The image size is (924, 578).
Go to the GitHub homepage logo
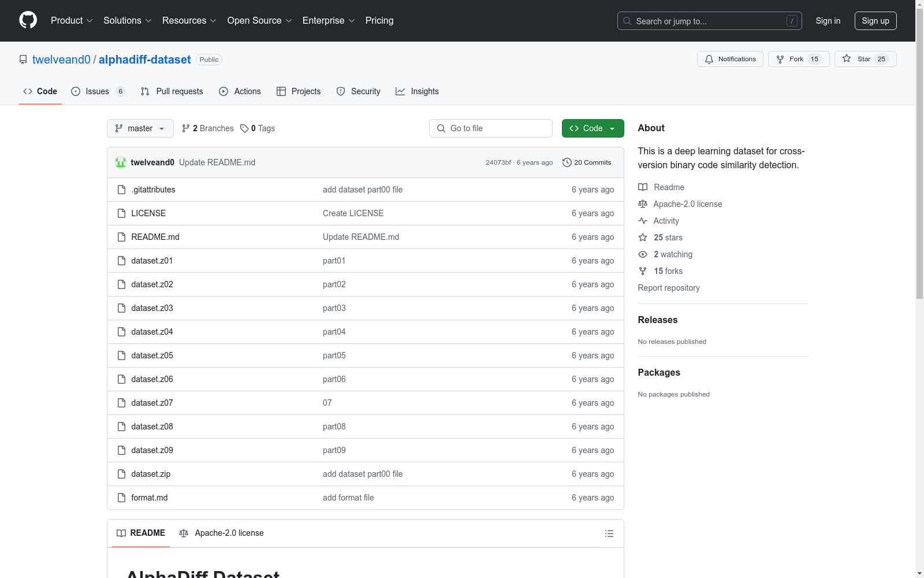(x=28, y=20)
